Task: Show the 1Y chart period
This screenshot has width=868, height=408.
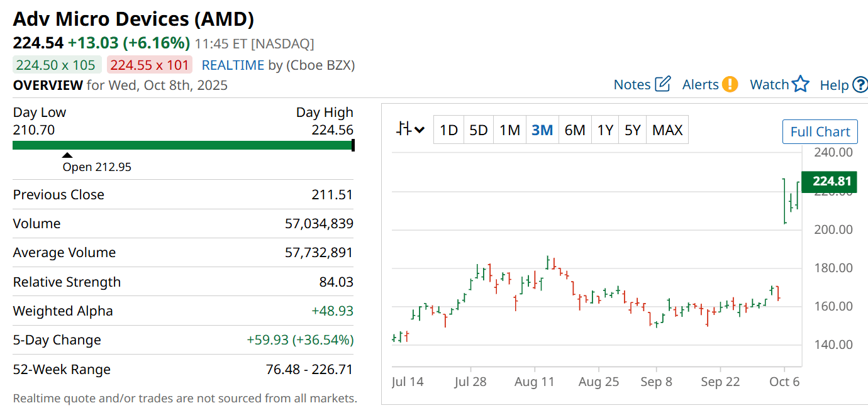Action: click(605, 130)
